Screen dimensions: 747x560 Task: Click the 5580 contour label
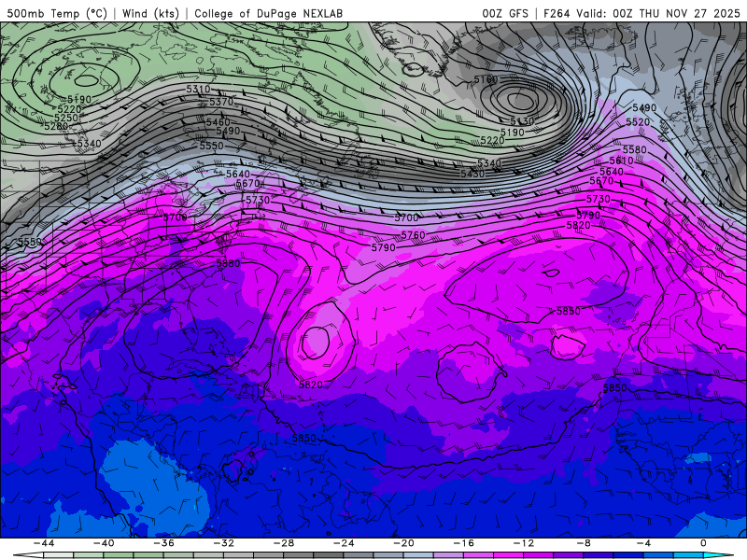click(x=635, y=150)
